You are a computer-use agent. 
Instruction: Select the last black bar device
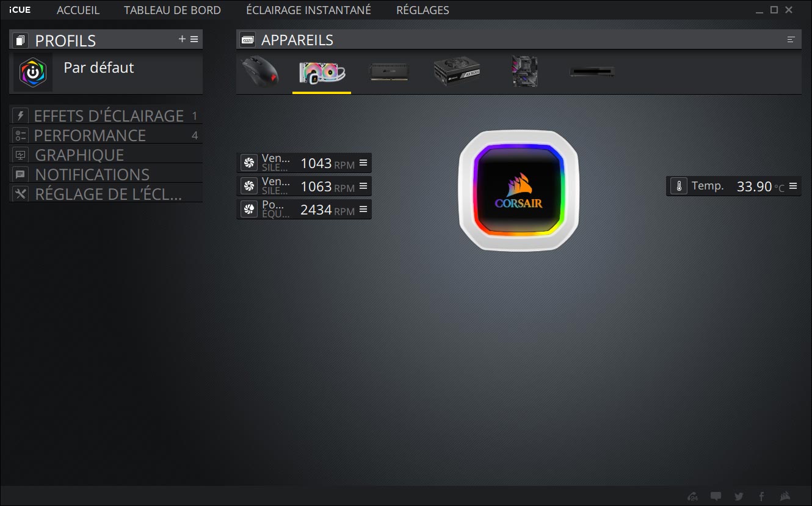pyautogui.click(x=592, y=72)
